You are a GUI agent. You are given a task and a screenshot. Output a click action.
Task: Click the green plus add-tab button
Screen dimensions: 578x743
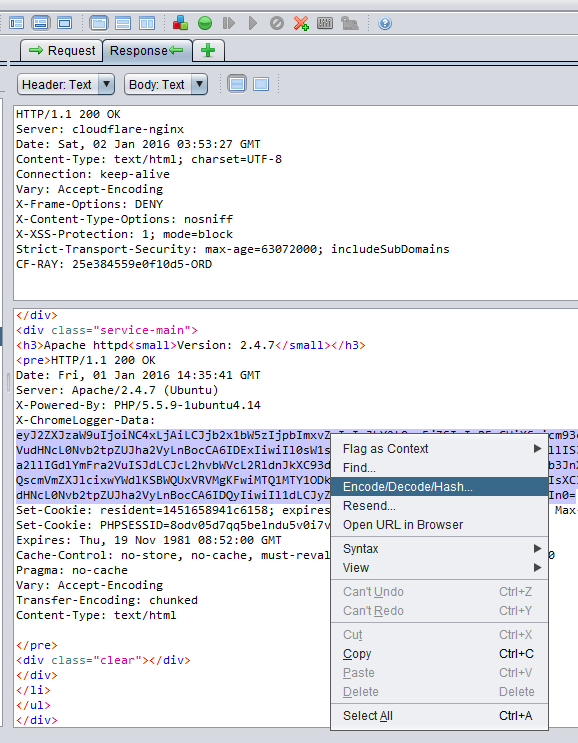tap(208, 51)
